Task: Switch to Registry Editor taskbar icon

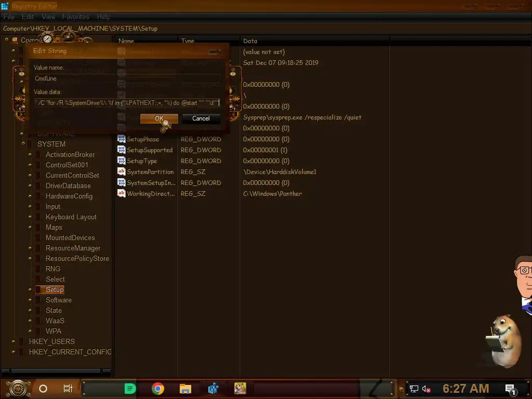Action: point(213,389)
